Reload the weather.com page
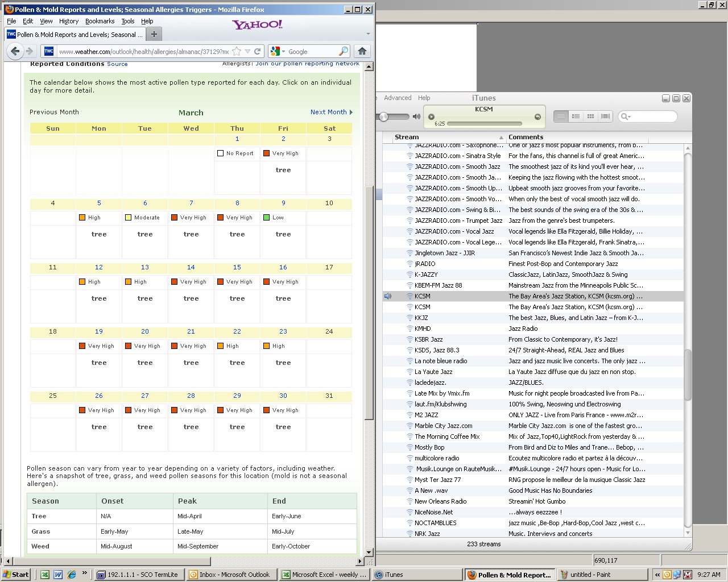Viewport: 728px width, 582px height. pos(258,51)
